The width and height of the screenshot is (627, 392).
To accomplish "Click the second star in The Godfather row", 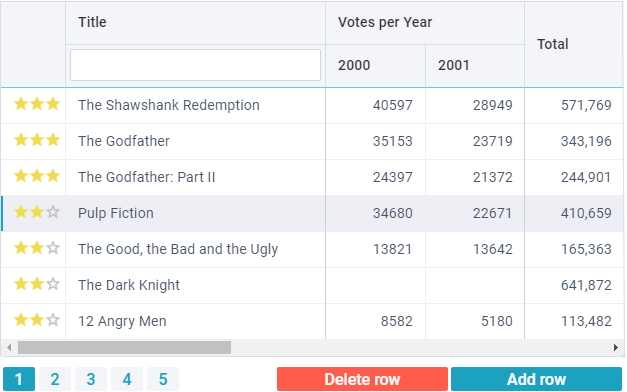I will pyautogui.click(x=37, y=140).
